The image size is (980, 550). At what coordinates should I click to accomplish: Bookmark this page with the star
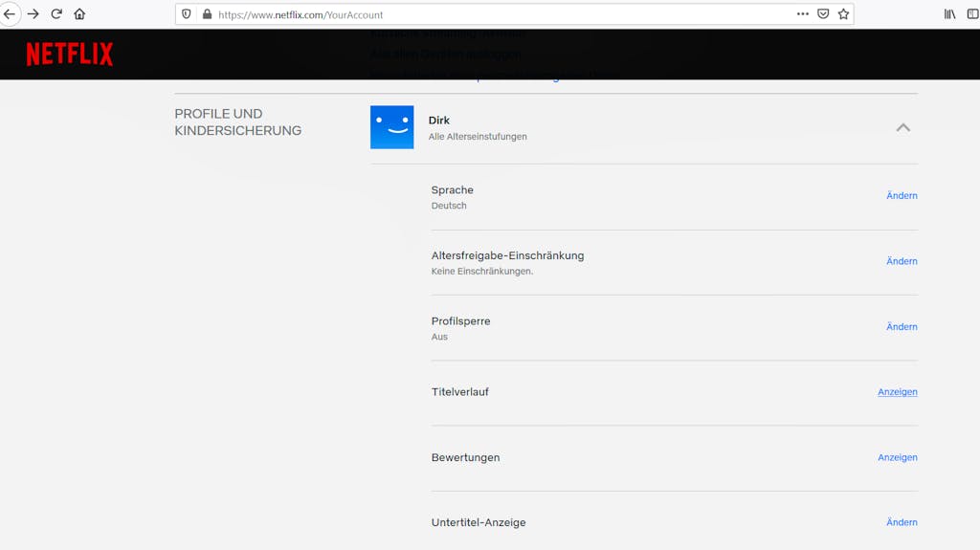[x=843, y=14]
